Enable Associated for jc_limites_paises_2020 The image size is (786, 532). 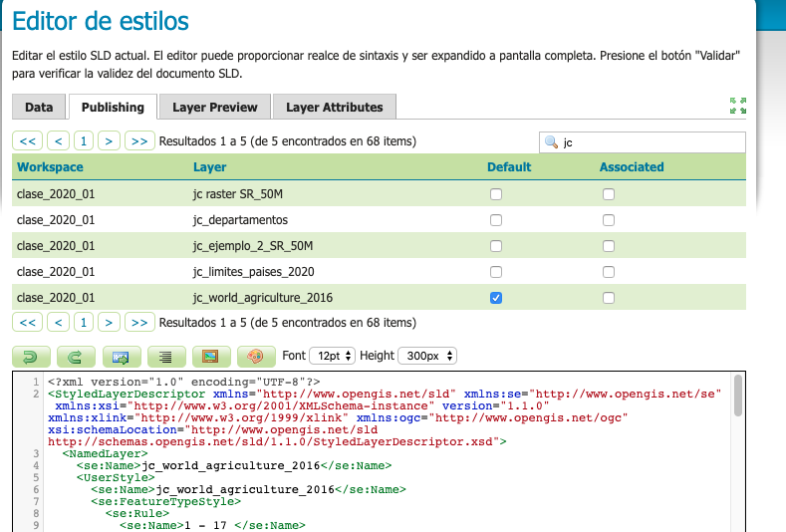point(609,272)
